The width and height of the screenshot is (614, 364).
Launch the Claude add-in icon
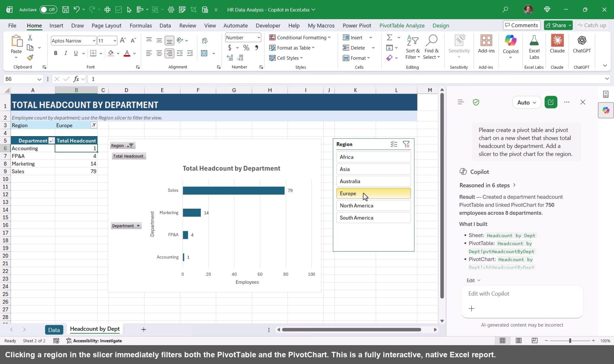coord(557,44)
